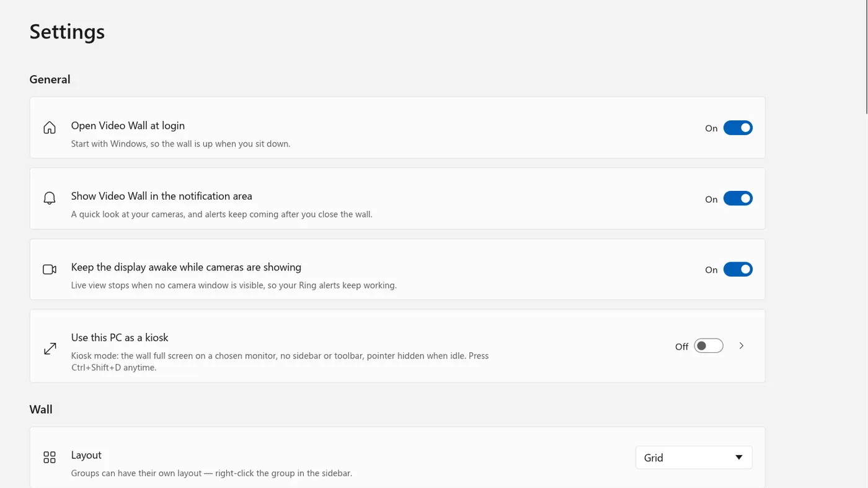
Task: Click the home icon beside Open Video Wall at login
Action: [50, 128]
